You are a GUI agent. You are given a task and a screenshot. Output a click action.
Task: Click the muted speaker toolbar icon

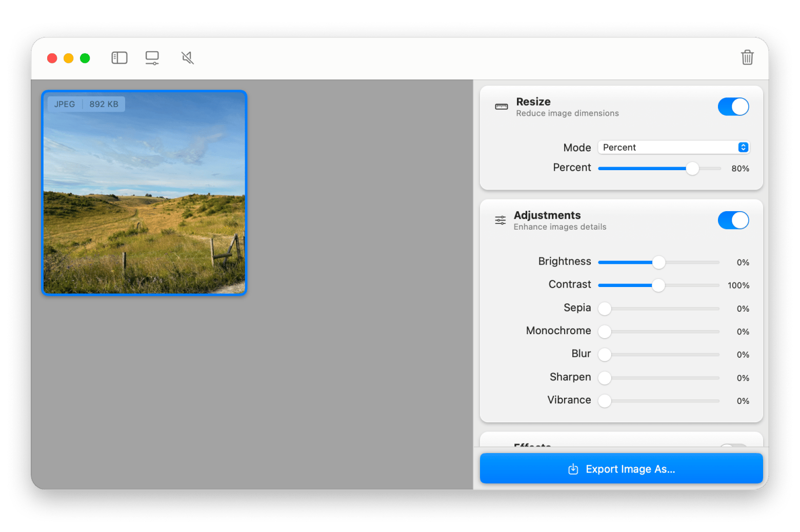click(188, 58)
